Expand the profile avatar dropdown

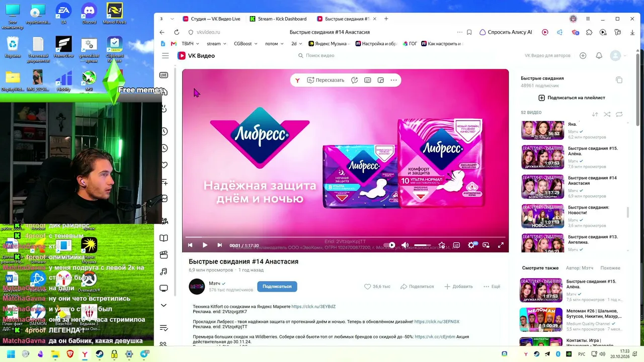618,56
